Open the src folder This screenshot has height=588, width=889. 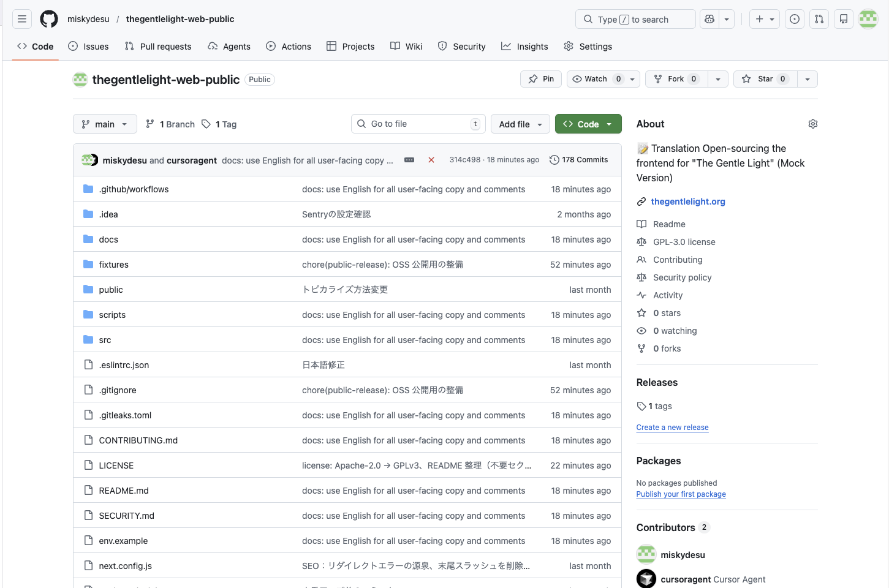[105, 340]
